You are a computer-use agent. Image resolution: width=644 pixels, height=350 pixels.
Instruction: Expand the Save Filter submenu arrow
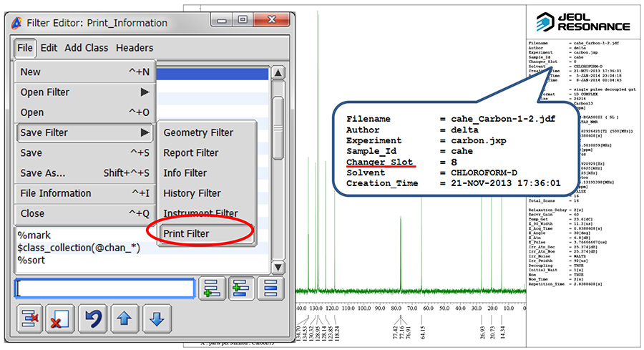145,132
